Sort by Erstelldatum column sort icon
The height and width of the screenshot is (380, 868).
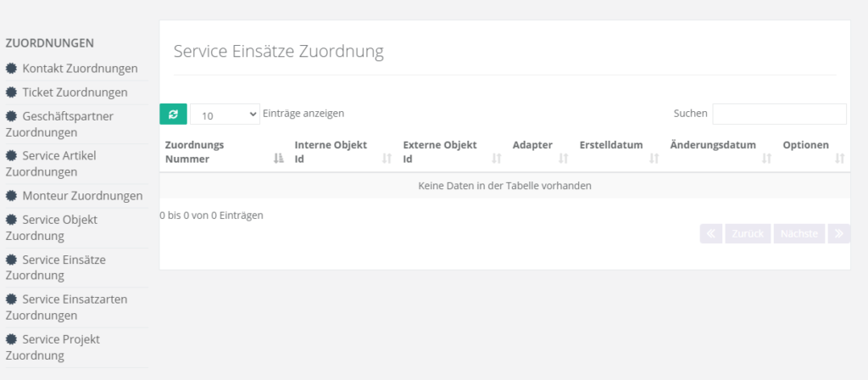pyautogui.click(x=654, y=159)
